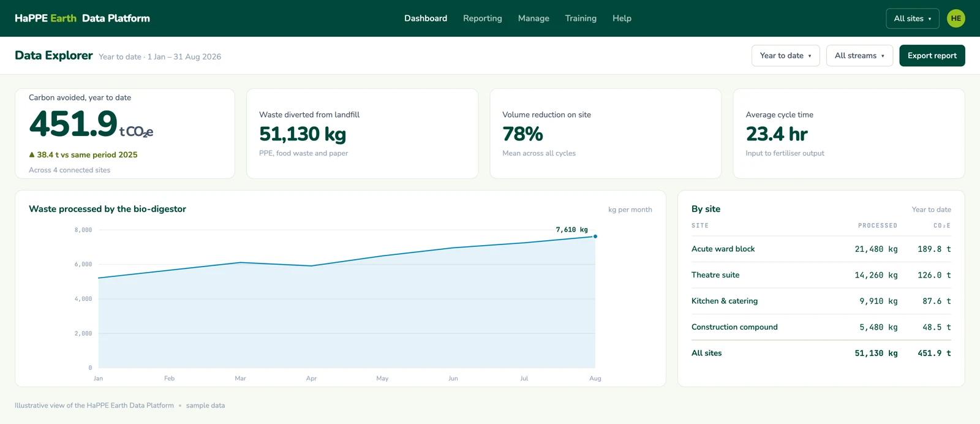Open the HE user avatar menu
The height and width of the screenshot is (424, 980).
[956, 18]
